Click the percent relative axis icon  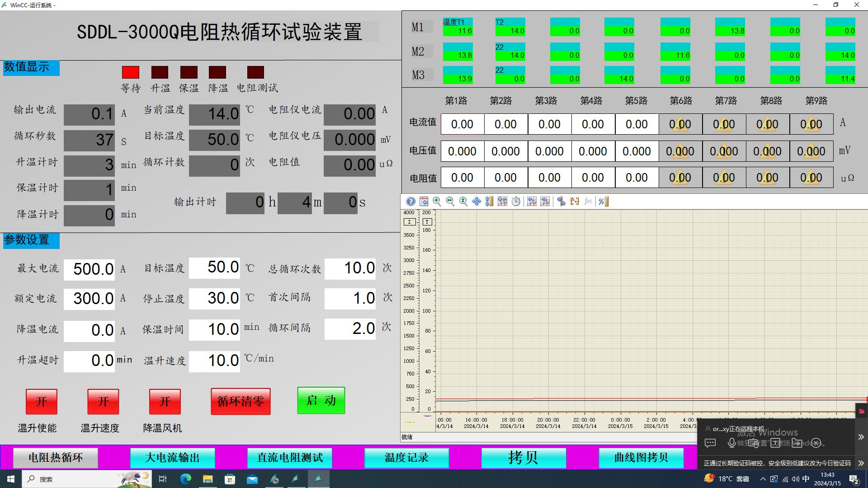(603, 202)
